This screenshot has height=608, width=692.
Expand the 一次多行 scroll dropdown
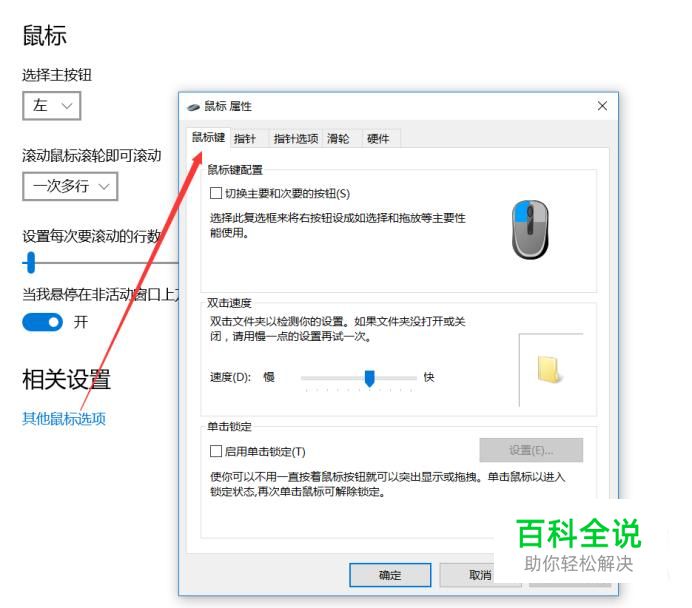[x=70, y=186]
